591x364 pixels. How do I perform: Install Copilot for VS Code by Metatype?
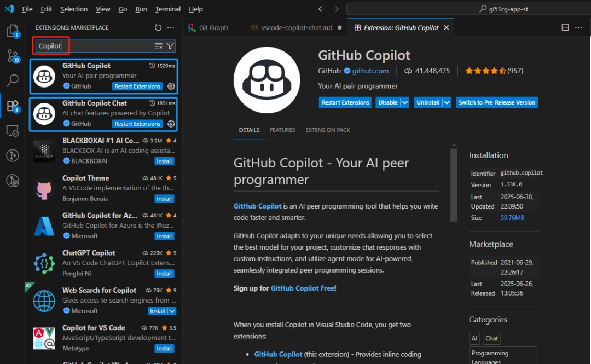(164, 349)
